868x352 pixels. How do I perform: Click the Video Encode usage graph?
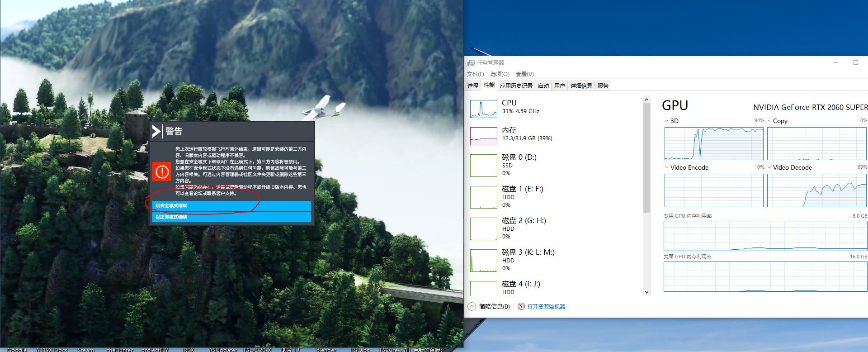(714, 190)
